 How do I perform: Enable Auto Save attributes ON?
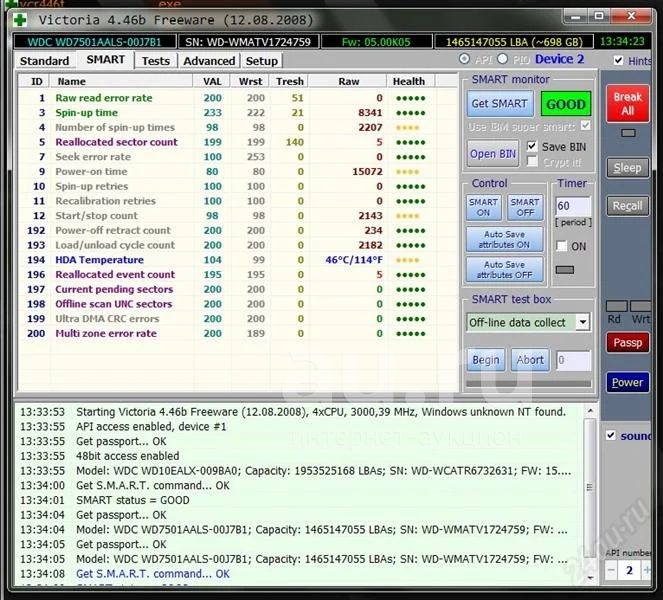[x=504, y=239]
